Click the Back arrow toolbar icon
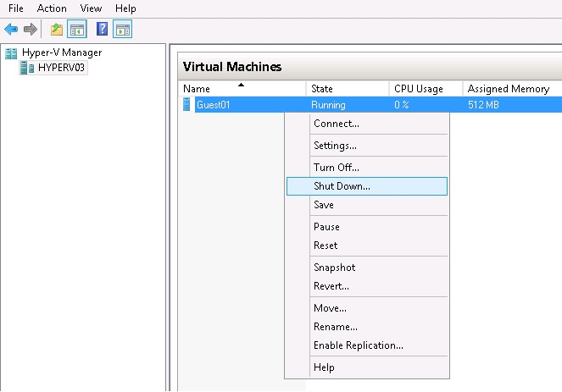The width and height of the screenshot is (562, 392). point(11,30)
